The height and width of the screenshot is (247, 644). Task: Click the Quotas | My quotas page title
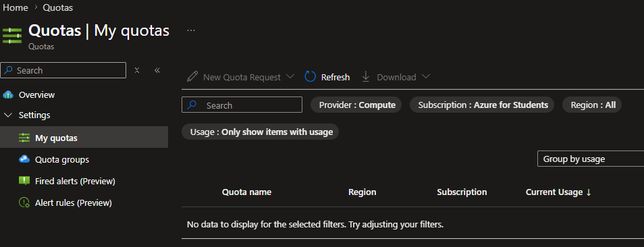(99, 30)
